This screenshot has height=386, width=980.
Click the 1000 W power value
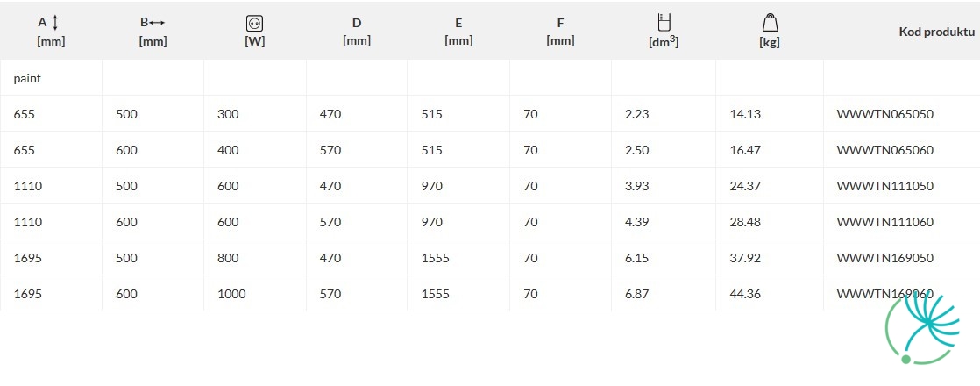point(231,294)
